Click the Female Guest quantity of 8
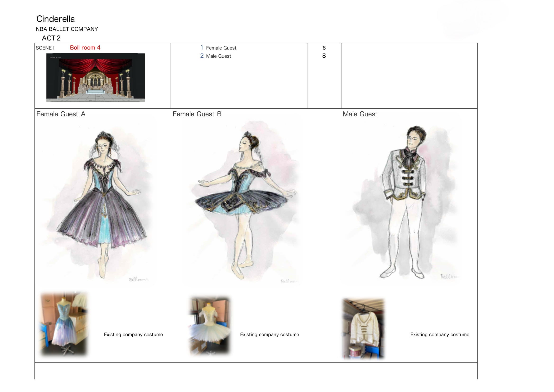Screen dimensions: 554x392 pyautogui.click(x=324, y=48)
